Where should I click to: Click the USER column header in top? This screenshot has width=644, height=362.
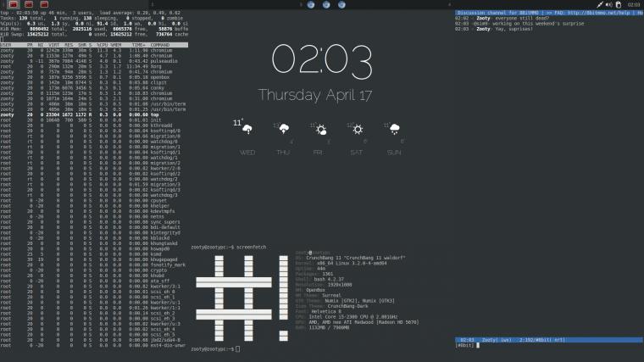[6, 45]
